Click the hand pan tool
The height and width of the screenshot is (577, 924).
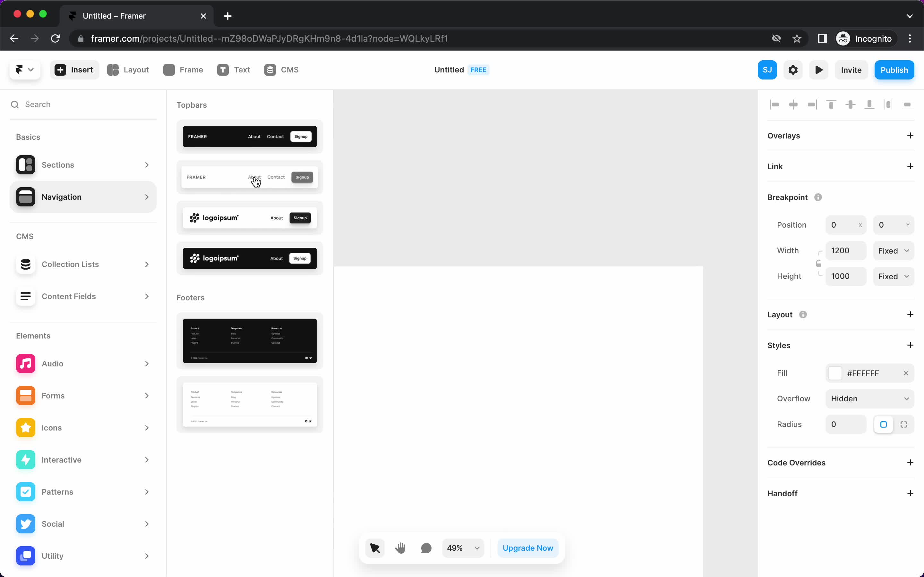[x=400, y=548]
